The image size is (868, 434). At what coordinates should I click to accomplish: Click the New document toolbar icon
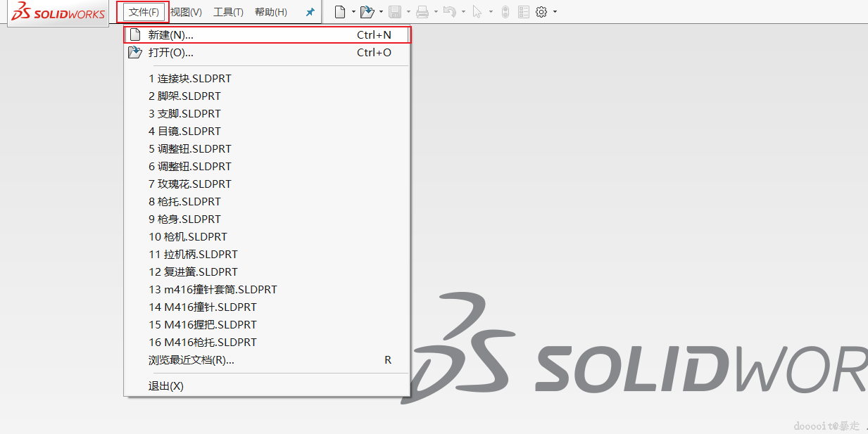pos(340,12)
